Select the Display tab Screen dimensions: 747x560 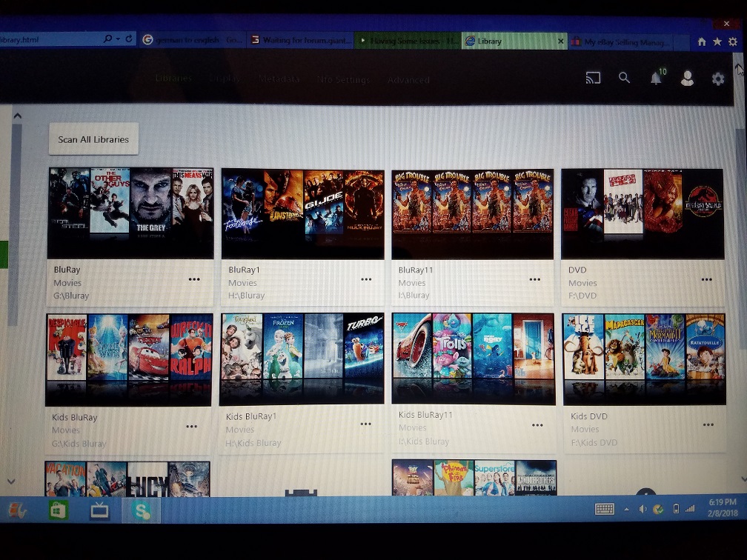click(x=225, y=79)
